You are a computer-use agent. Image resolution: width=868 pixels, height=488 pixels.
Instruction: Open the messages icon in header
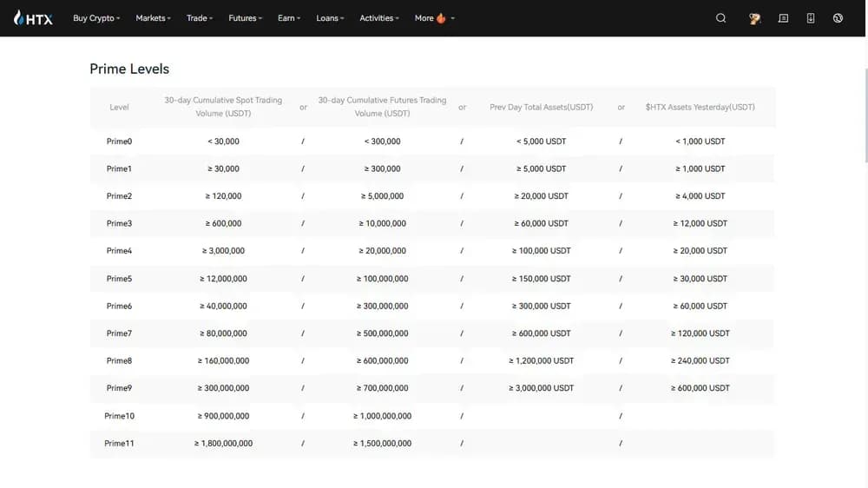pyautogui.click(x=783, y=18)
